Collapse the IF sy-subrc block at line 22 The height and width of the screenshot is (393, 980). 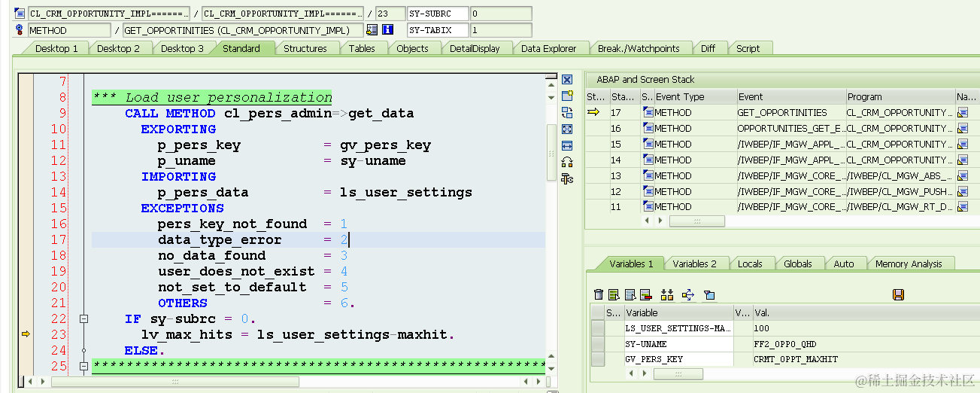[x=84, y=319]
